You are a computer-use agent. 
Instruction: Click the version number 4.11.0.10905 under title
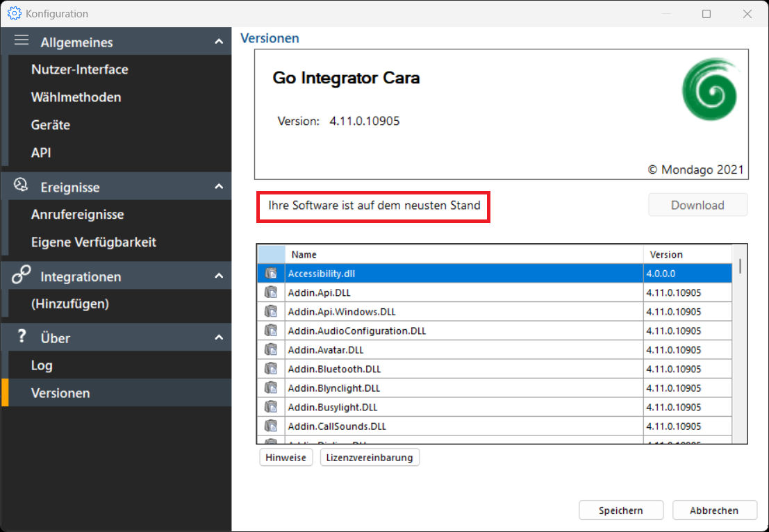click(x=365, y=121)
